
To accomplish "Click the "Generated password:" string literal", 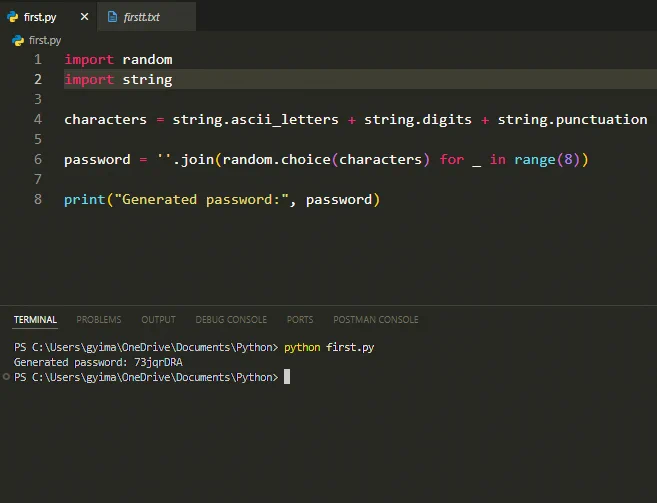I will (202, 200).
